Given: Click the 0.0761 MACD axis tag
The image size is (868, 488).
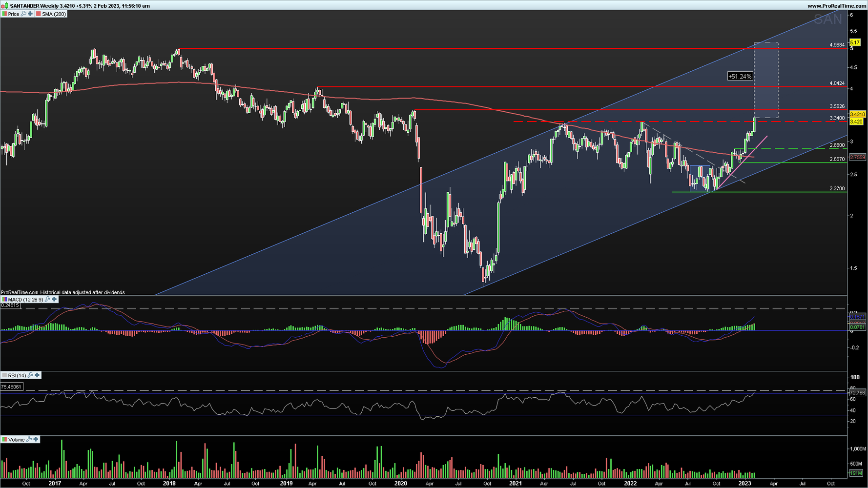Looking at the screenshot, I should (858, 327).
